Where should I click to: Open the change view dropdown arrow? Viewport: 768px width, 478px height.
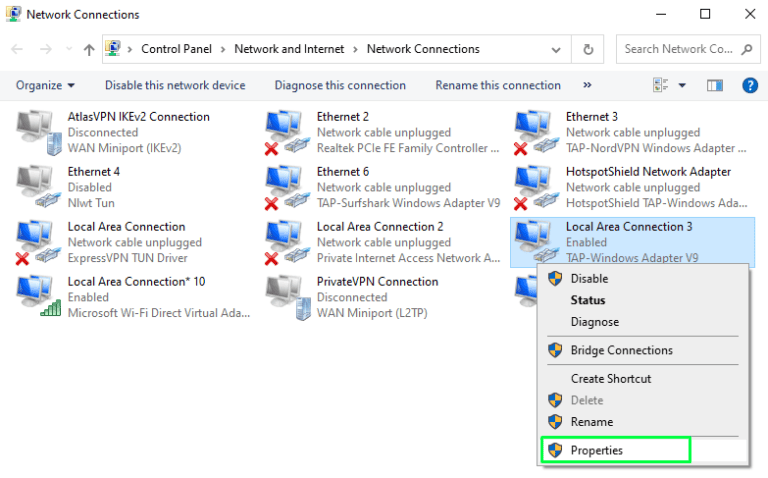pyautogui.click(x=682, y=86)
